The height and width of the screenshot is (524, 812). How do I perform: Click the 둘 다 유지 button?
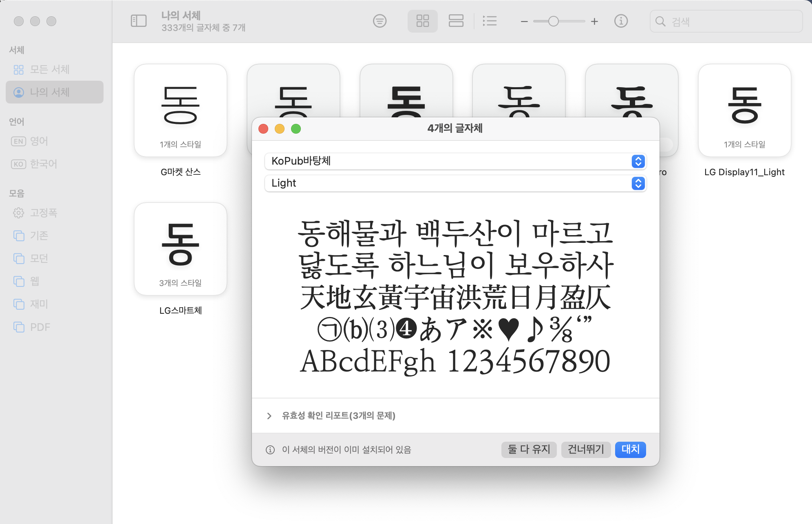click(529, 449)
